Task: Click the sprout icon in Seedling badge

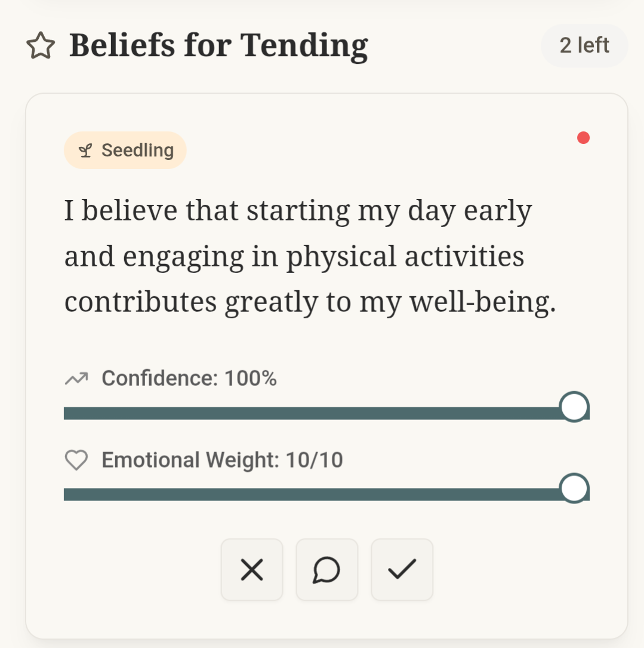Action: pos(85,151)
